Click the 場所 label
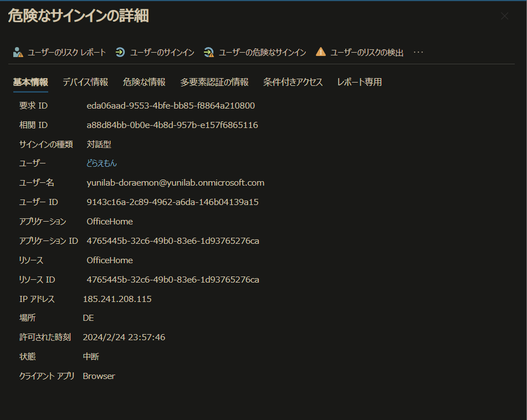 coord(27,318)
